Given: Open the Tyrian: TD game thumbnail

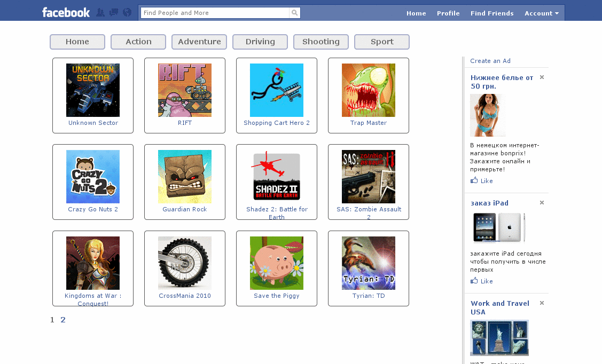Looking at the screenshot, I should click(x=369, y=263).
